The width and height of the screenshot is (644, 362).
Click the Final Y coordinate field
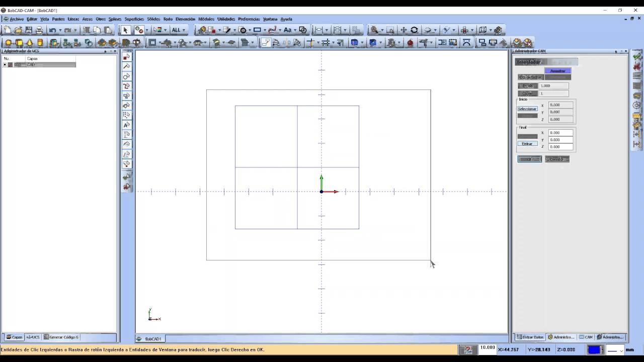click(560, 140)
